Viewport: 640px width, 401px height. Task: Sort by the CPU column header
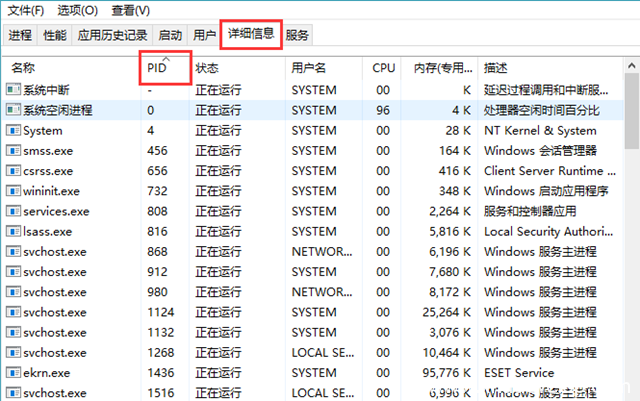[x=383, y=69]
